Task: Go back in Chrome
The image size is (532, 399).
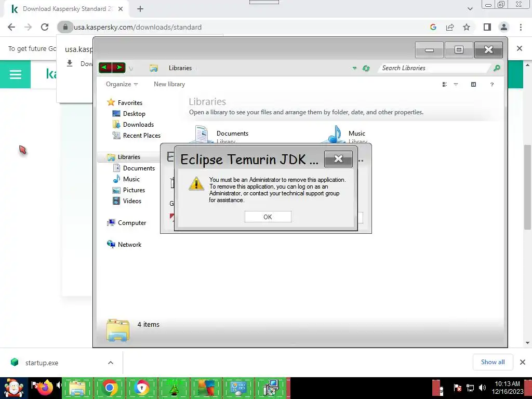Action: [x=11, y=27]
